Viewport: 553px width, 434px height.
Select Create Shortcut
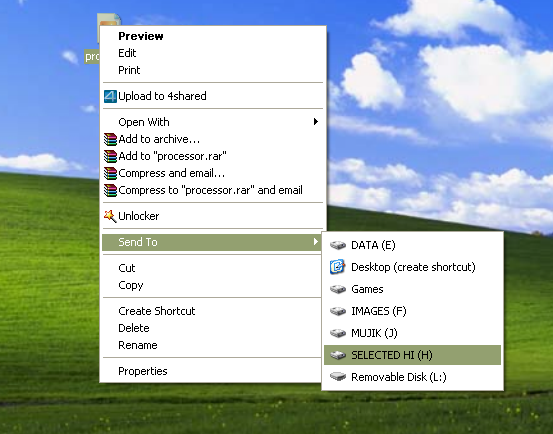click(x=213, y=311)
